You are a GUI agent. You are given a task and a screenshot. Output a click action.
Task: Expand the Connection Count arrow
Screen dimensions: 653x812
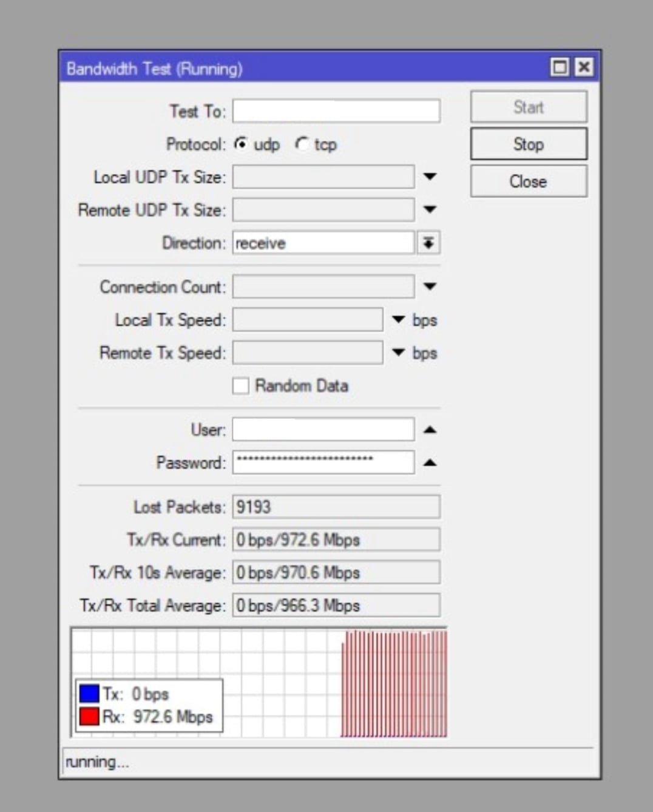[x=430, y=286]
